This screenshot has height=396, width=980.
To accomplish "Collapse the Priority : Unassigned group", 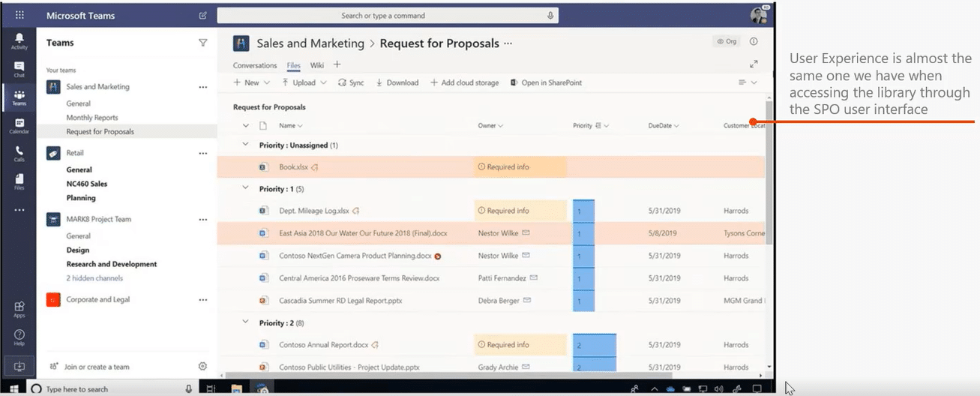I will 245,145.
